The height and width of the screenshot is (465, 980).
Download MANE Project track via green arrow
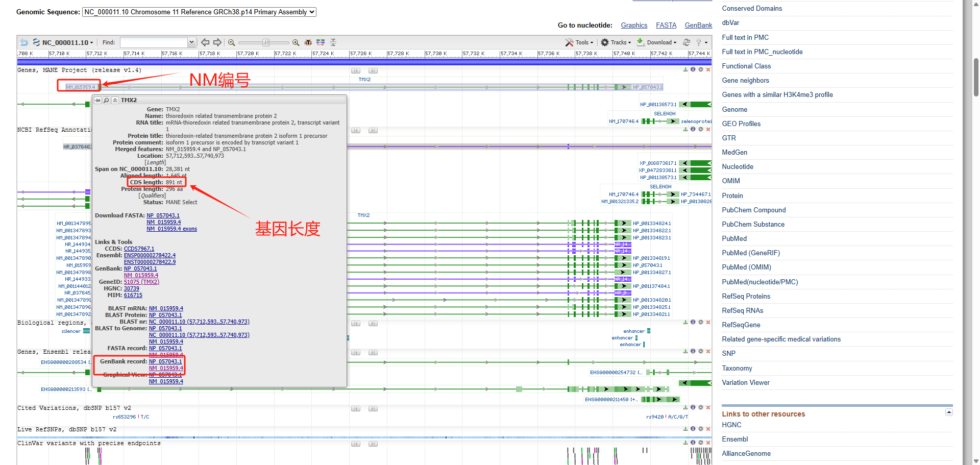point(685,69)
